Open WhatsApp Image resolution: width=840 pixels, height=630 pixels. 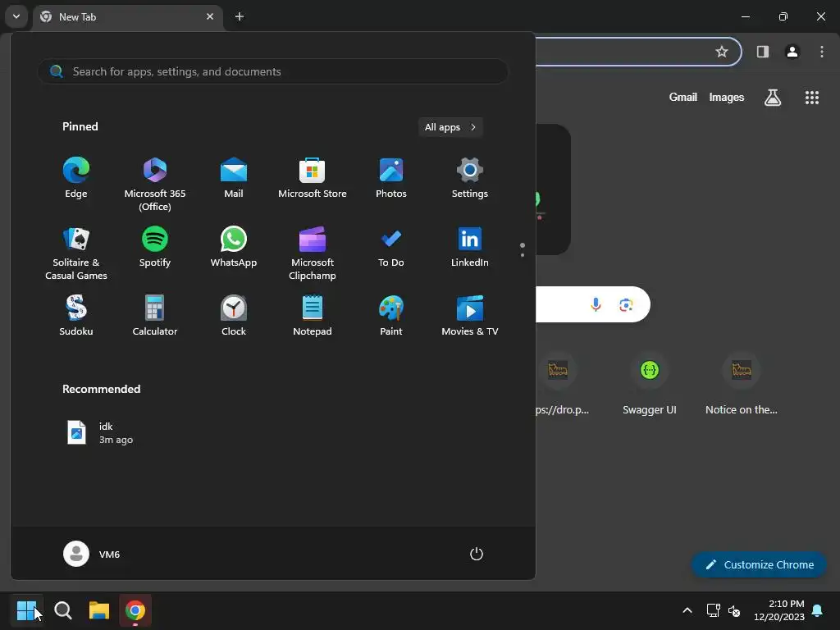click(x=234, y=248)
